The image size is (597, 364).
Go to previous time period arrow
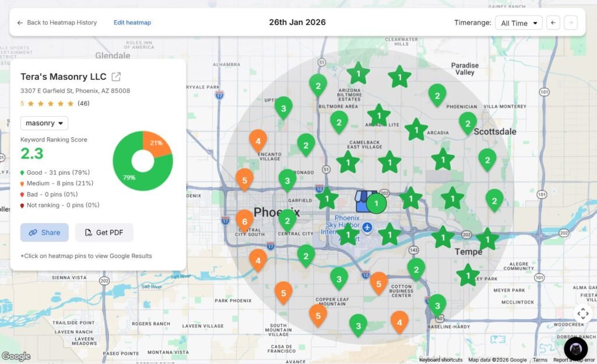pos(553,23)
